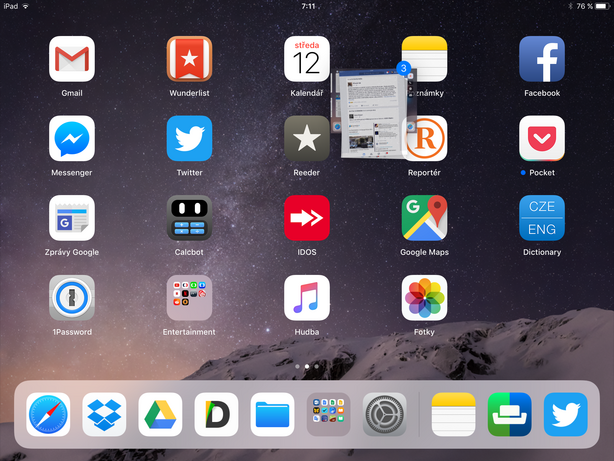Tap the blue 3 badge on dragged stack
Image resolution: width=614 pixels, height=461 pixels.
pos(403,68)
